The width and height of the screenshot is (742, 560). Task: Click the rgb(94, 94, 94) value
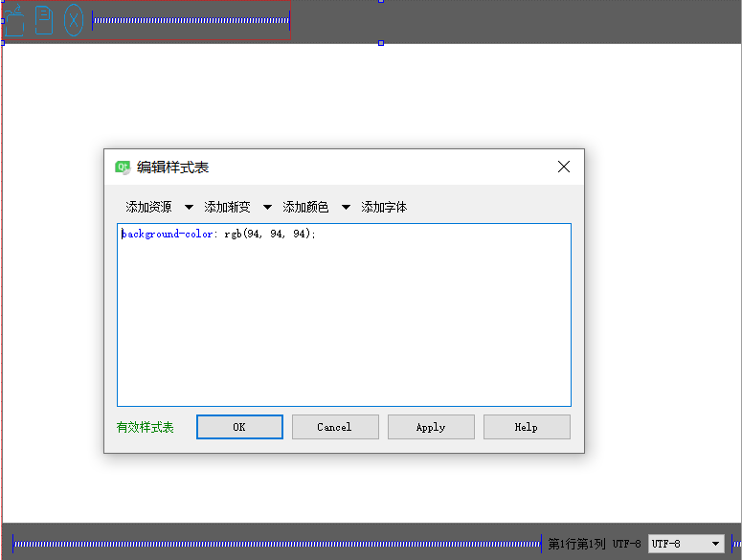(267, 234)
